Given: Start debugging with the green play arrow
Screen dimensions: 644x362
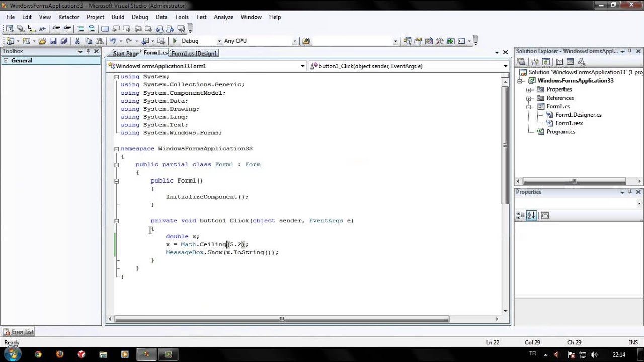Looking at the screenshot, I should click(175, 41).
